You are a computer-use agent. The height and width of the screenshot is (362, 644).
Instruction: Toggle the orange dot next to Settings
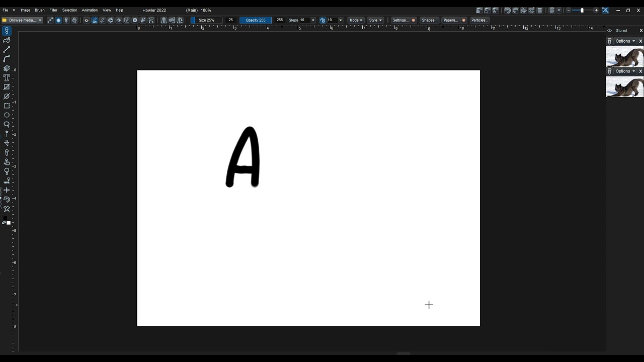[x=414, y=20]
